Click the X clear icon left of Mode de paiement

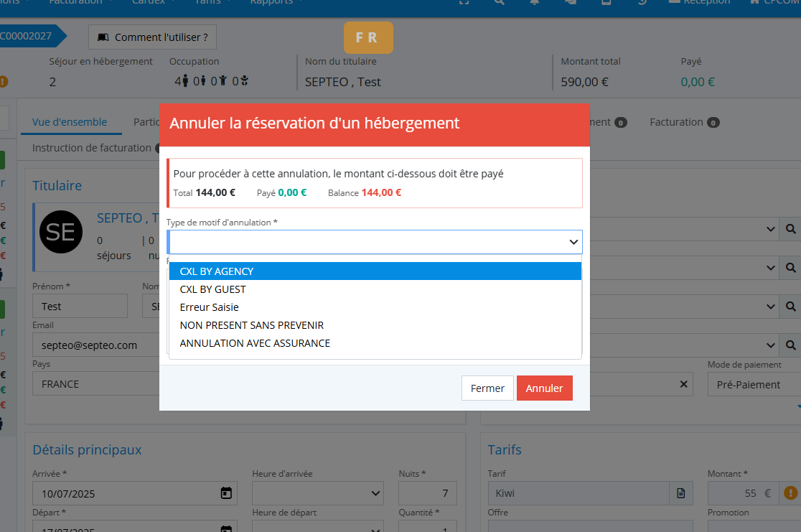click(x=683, y=384)
